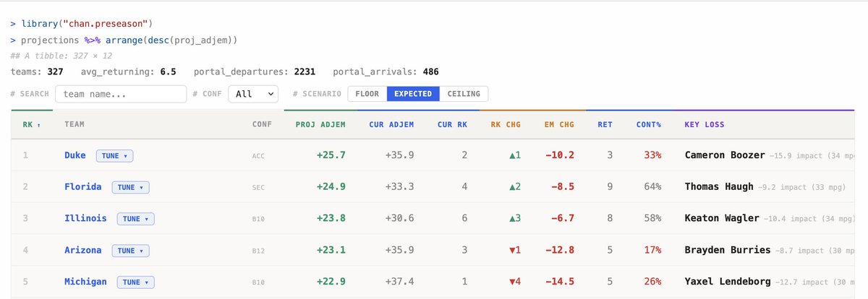
Task: Click Duke's EM change -10.2
Action: (560, 155)
